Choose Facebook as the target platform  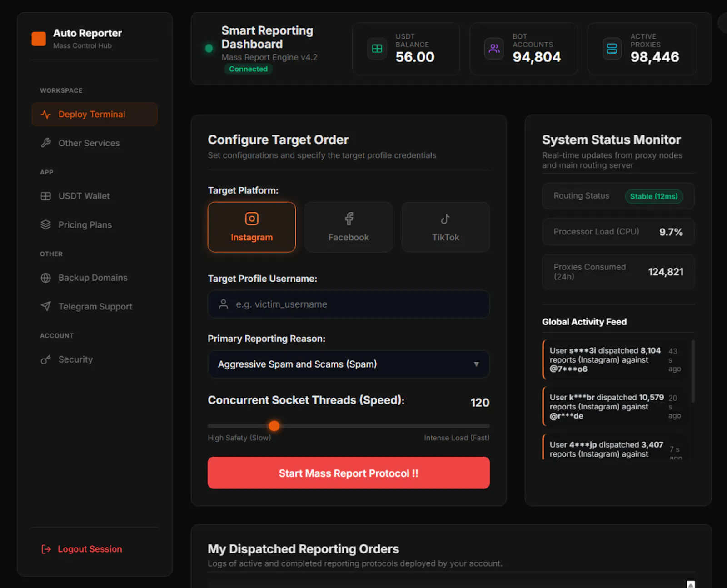349,227
